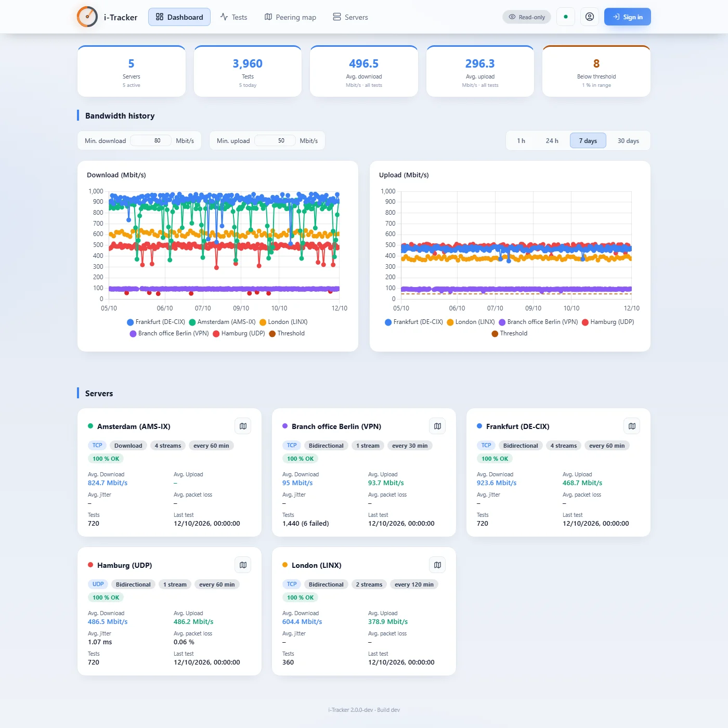Open map icon on London (LINX) card
The height and width of the screenshot is (728, 728).
pyautogui.click(x=437, y=565)
